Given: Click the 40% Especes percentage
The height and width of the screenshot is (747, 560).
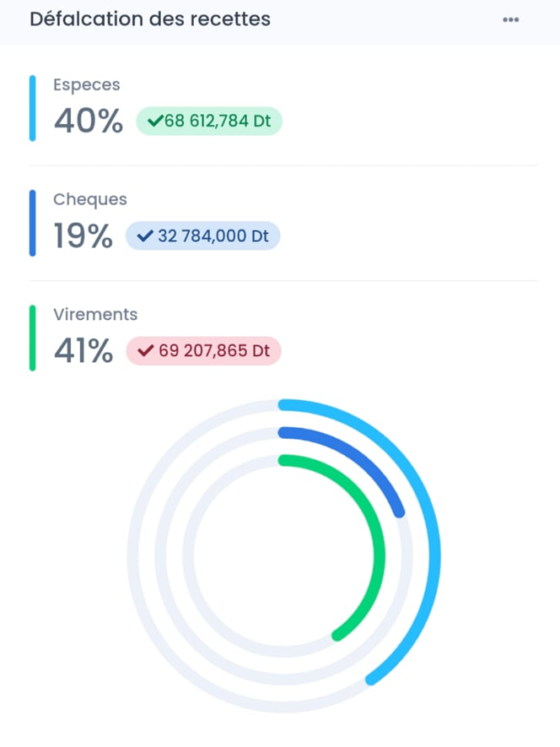Looking at the screenshot, I should 89,122.
